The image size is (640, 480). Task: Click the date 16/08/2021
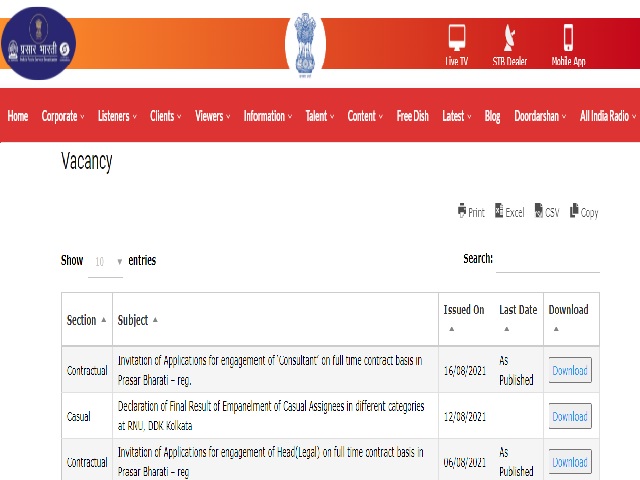[465, 371]
